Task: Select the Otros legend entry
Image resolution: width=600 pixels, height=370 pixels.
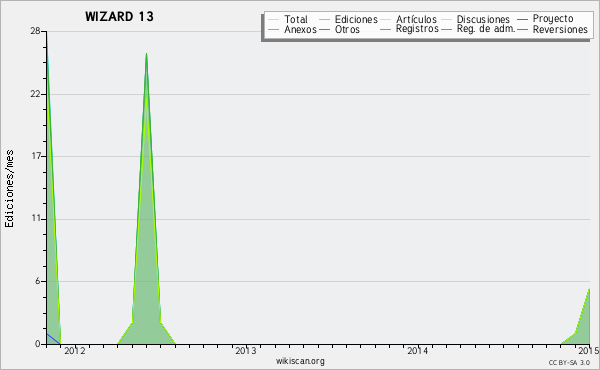Action: [x=339, y=29]
